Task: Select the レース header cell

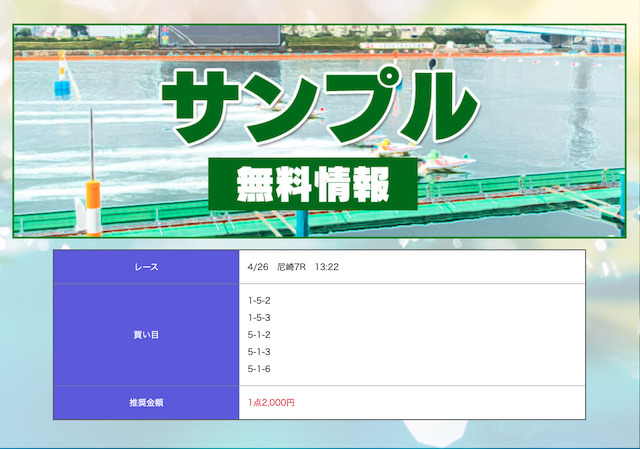Action: click(146, 267)
